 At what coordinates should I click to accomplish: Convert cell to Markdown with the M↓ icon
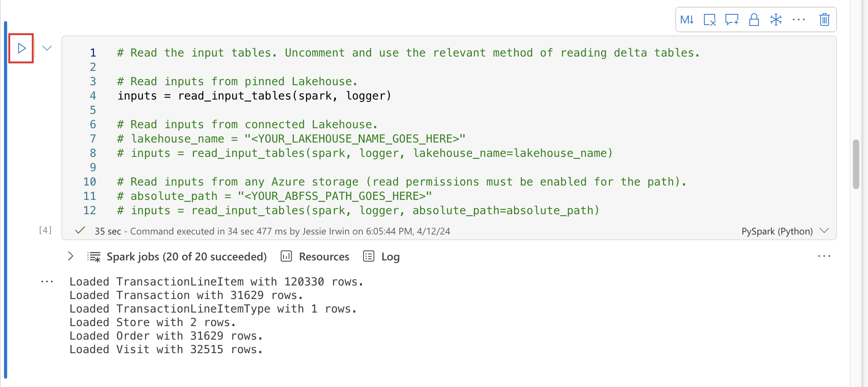(x=687, y=20)
